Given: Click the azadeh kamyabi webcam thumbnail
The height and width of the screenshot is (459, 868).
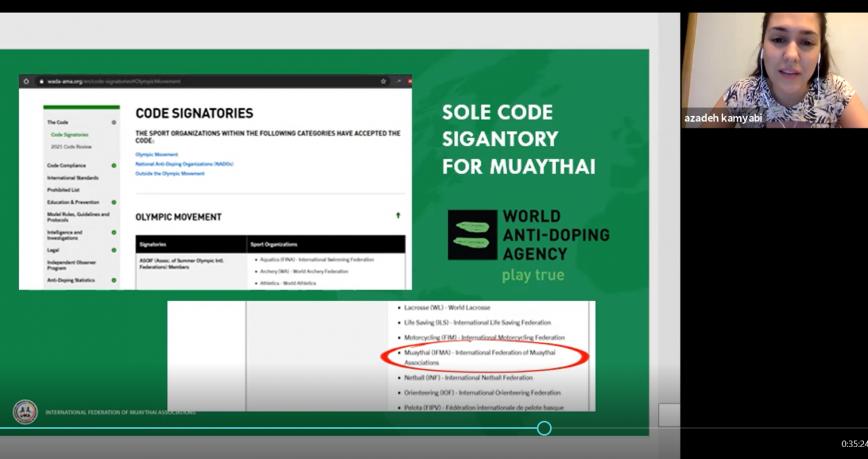Looking at the screenshot, I should click(x=774, y=70).
